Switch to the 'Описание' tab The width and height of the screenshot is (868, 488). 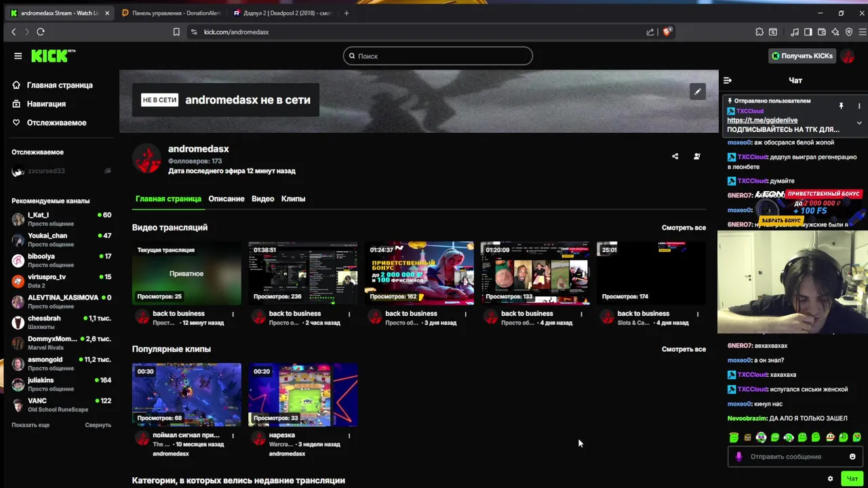point(226,199)
